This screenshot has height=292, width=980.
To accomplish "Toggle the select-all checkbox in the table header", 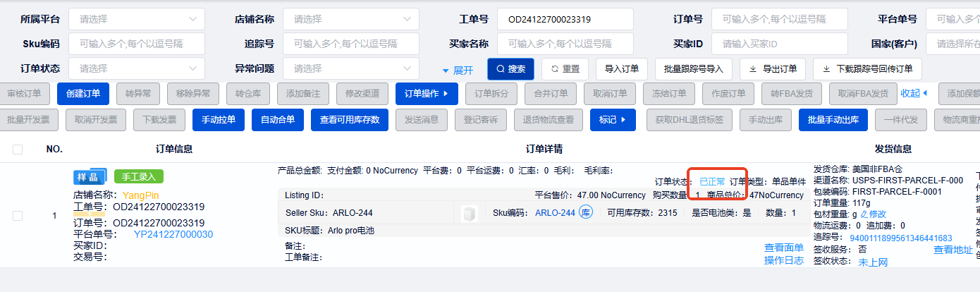I will click(18, 150).
